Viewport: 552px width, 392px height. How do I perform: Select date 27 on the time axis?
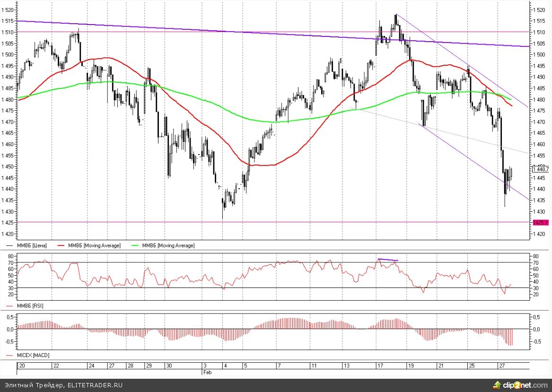[x=501, y=366]
